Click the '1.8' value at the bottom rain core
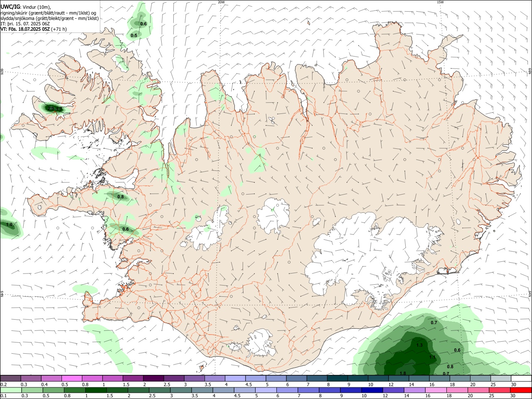This screenshot has height=399, width=532. tap(403, 374)
